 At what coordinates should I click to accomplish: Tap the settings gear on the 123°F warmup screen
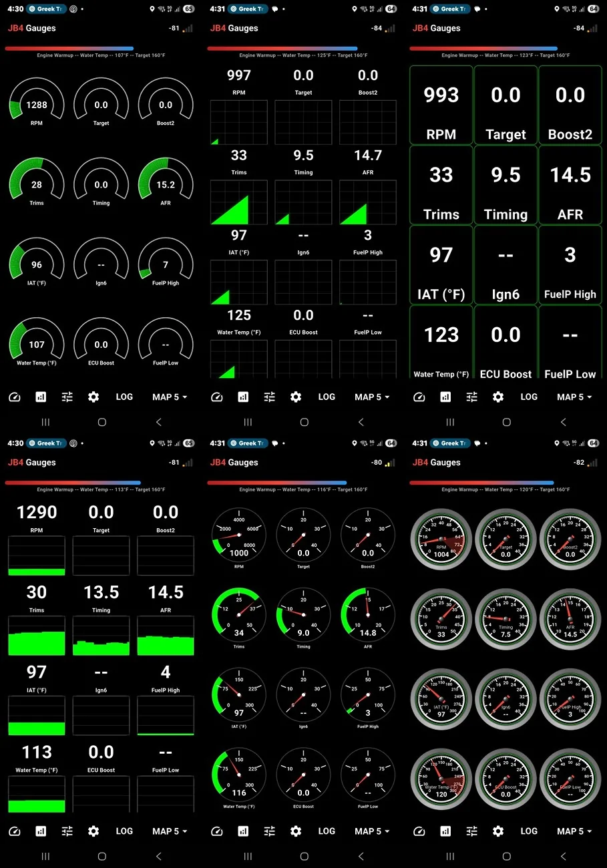(498, 397)
